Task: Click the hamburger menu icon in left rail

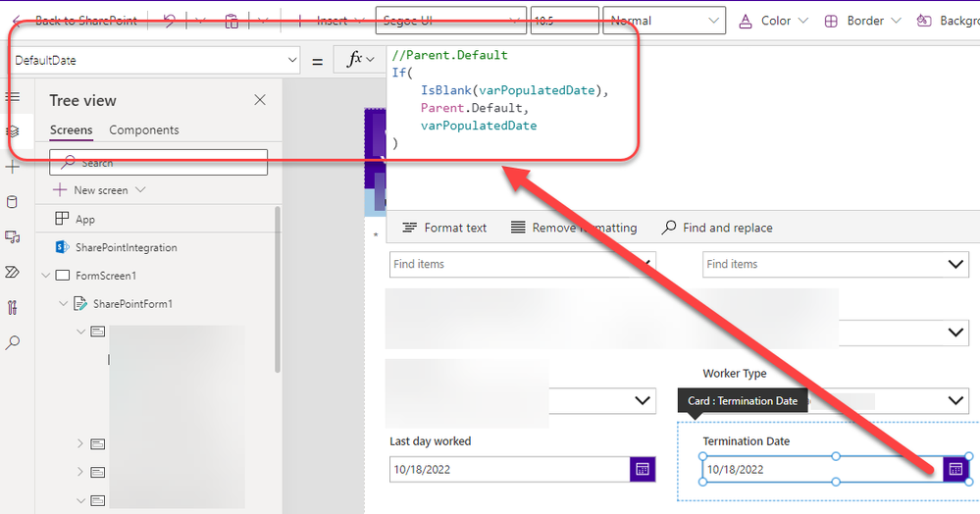Action: click(13, 97)
